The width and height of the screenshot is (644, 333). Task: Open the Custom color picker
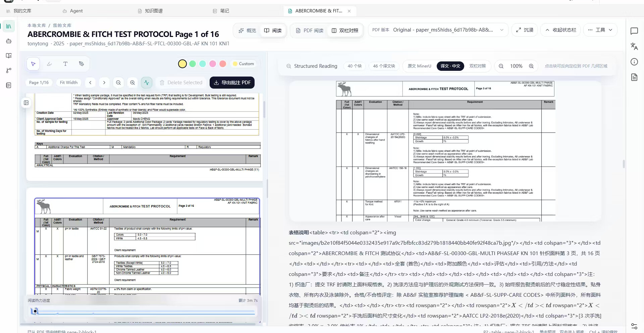click(244, 64)
